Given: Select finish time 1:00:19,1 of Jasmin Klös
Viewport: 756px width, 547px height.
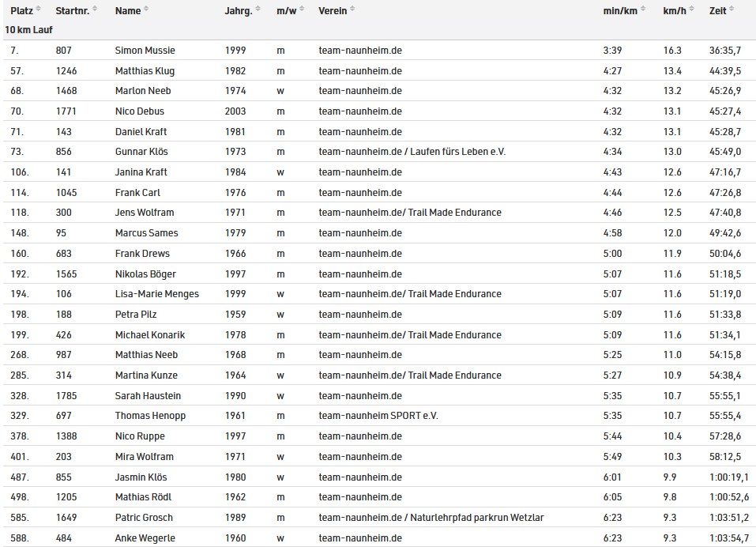Looking at the screenshot, I should [x=729, y=477].
